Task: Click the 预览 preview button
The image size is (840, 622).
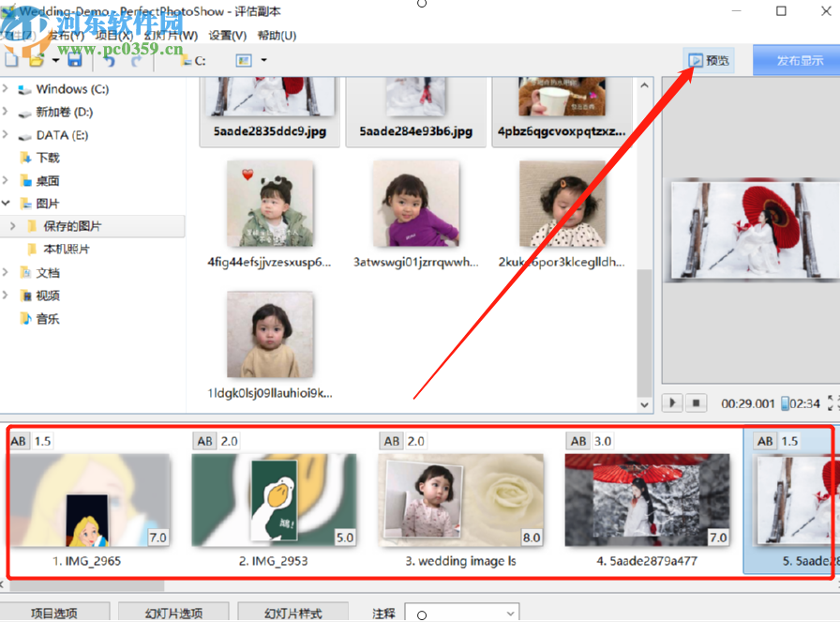Action: pyautogui.click(x=710, y=60)
